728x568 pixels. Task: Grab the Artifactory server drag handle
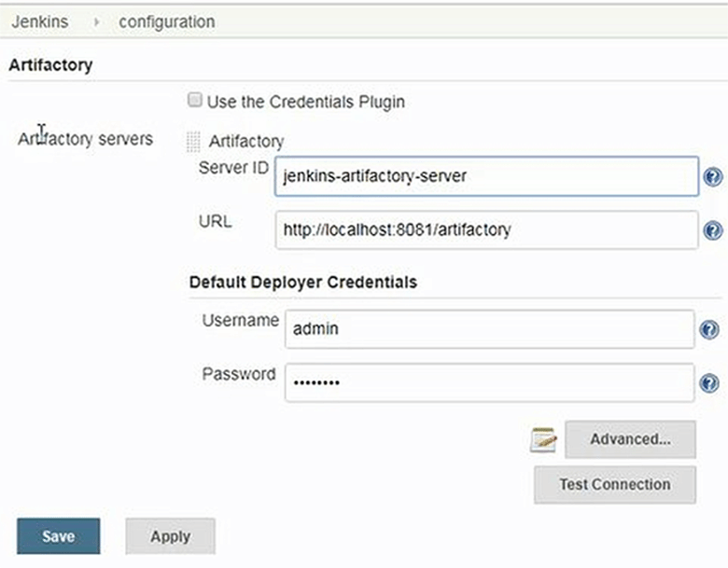click(193, 142)
